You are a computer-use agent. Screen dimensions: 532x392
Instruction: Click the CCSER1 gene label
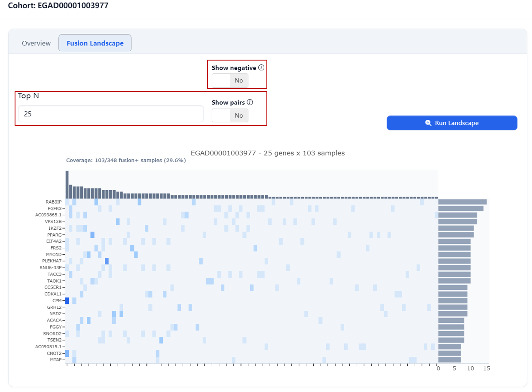point(54,287)
